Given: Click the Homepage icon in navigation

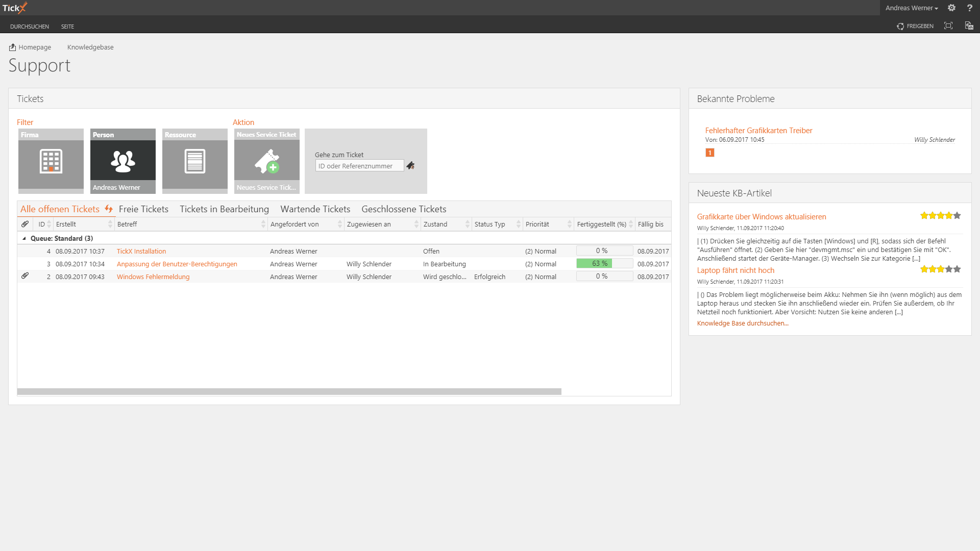Looking at the screenshot, I should tap(12, 47).
